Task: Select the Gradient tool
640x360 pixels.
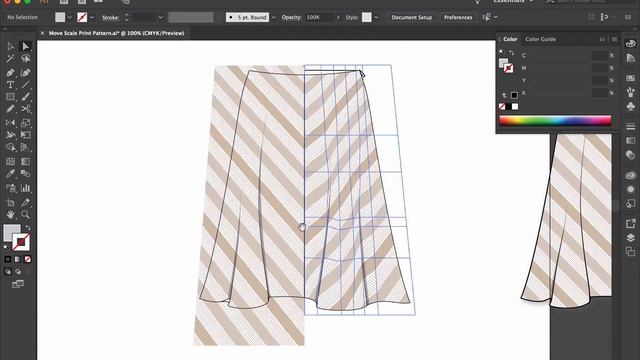Action: [26, 161]
